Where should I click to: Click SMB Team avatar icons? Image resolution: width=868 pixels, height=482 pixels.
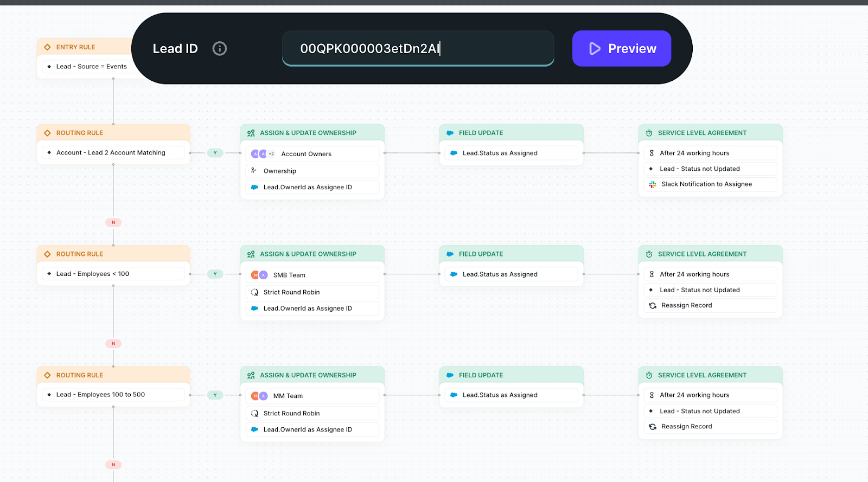(x=259, y=275)
